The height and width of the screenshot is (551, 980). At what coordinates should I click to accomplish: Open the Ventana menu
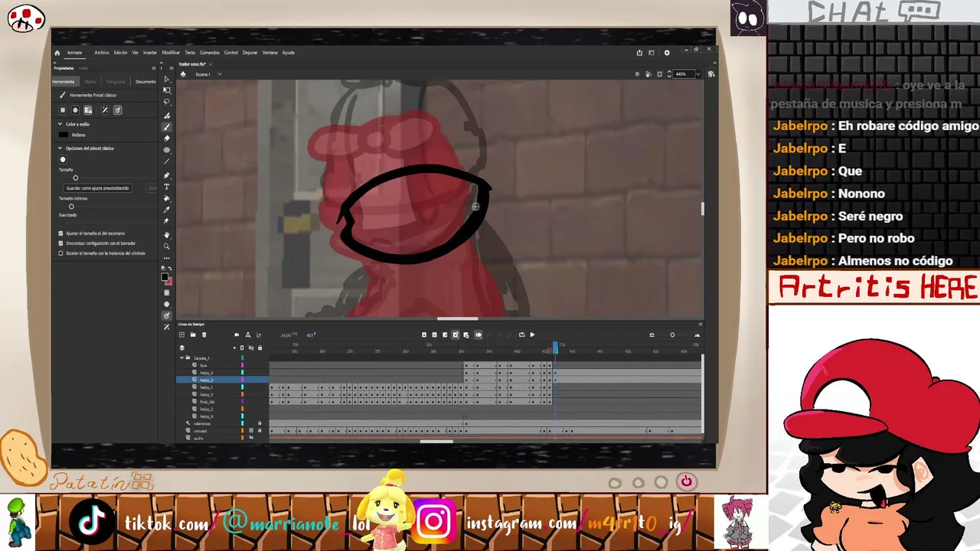coord(270,53)
